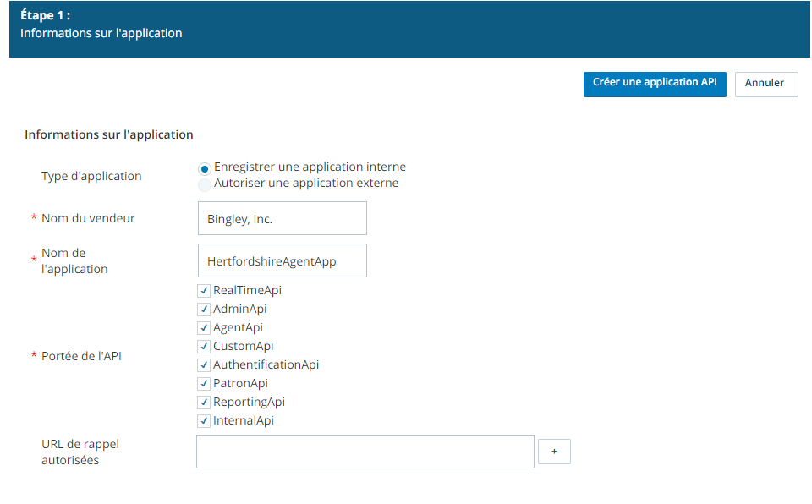Click Créer une application API button
Viewport: 812px width, 504px height.
tap(655, 84)
